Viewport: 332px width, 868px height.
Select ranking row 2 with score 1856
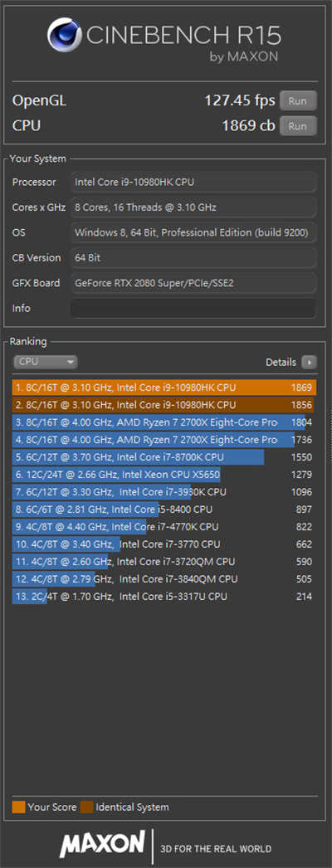coord(164,405)
